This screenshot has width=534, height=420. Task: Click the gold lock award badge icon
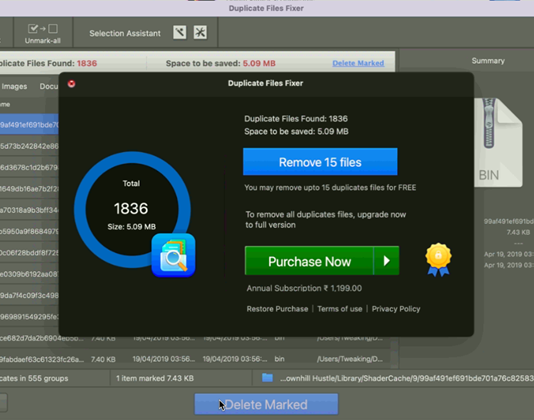pos(438,259)
